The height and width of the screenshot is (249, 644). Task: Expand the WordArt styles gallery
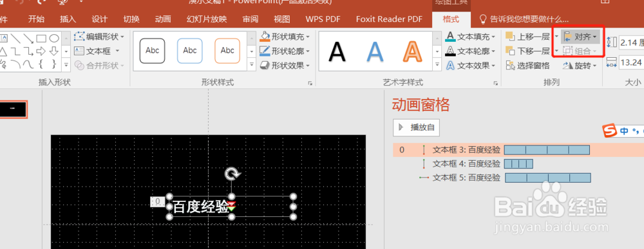coord(437,64)
